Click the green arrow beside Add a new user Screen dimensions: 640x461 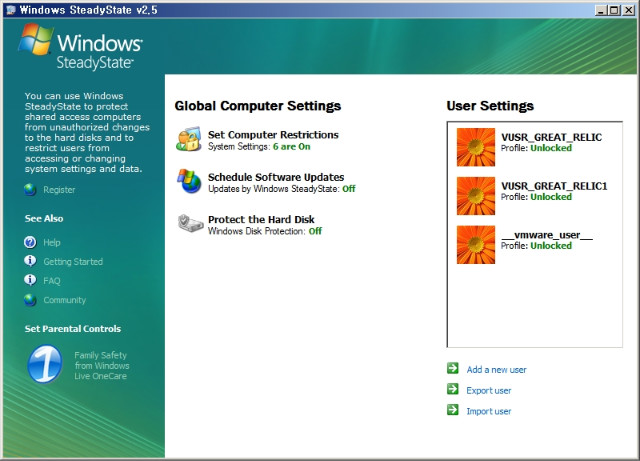(453, 368)
